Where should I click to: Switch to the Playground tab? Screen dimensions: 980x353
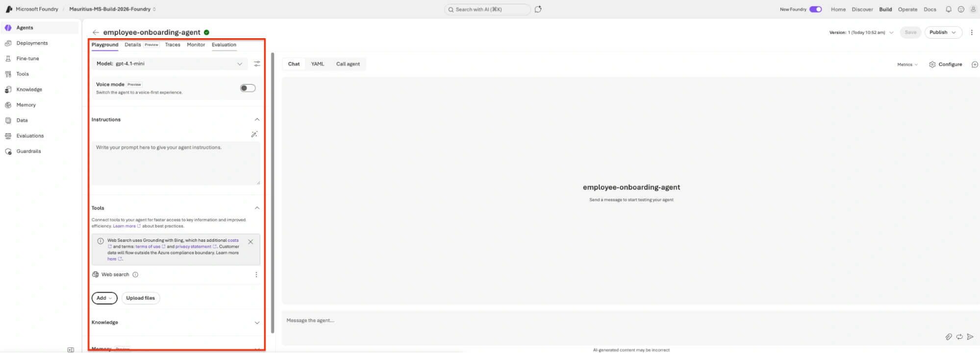click(105, 45)
